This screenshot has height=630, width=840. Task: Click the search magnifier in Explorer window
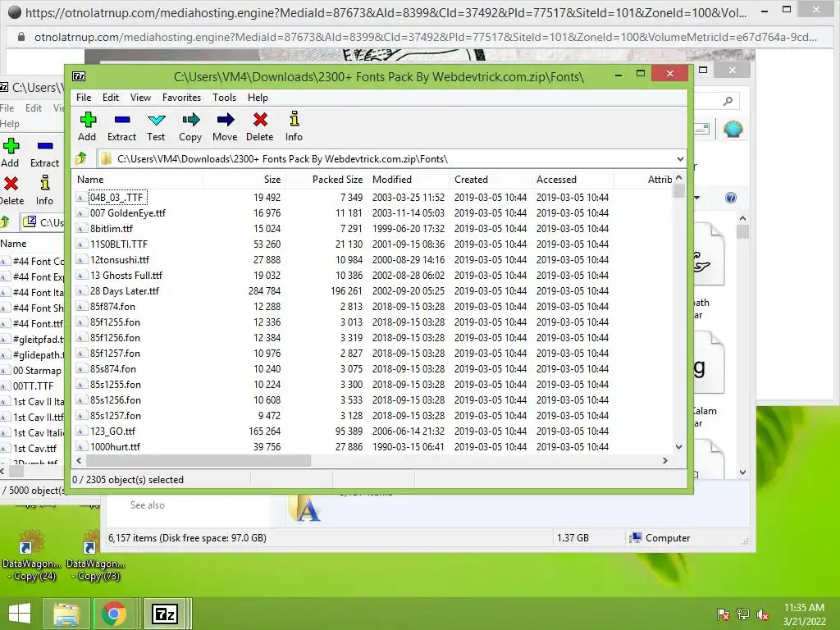(728, 101)
